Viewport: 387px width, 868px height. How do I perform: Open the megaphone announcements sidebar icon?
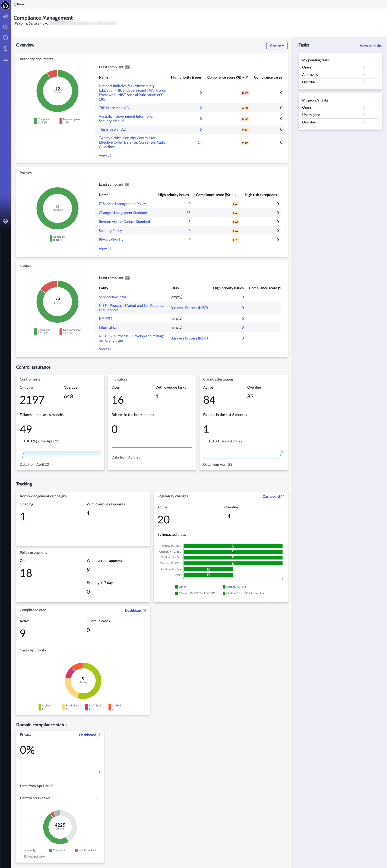(x=5, y=16)
